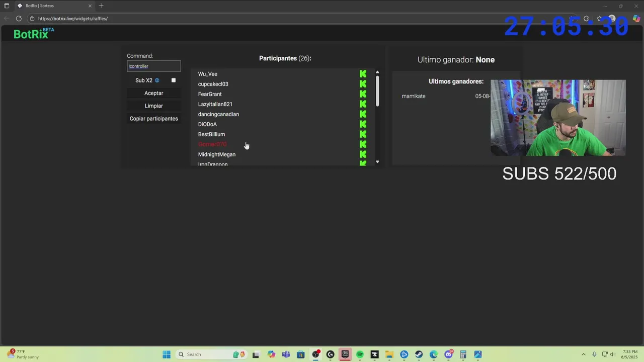This screenshot has height=362, width=644.
Task: Open Logitech G HUB from the taskbar
Action: (331, 354)
